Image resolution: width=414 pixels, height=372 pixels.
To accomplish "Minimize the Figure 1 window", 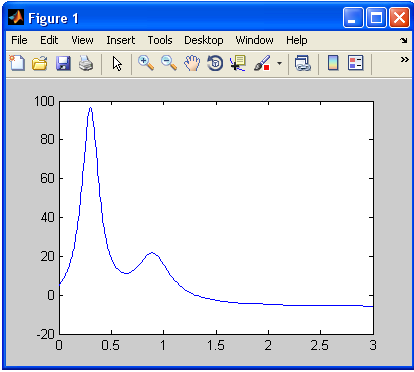I will pos(353,18).
